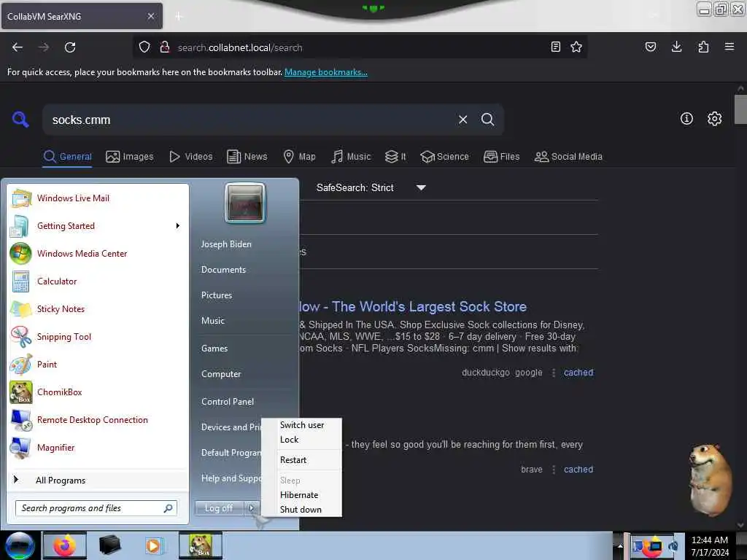Choose Restart from the power menu
Screen dimensions: 747x560
click(302, 460)
